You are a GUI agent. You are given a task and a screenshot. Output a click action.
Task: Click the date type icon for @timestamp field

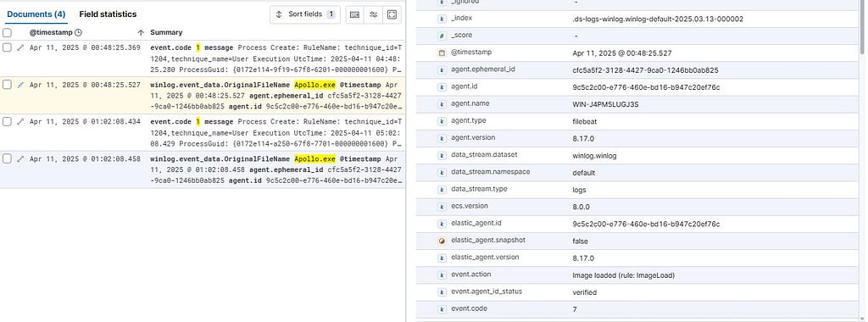(442, 53)
